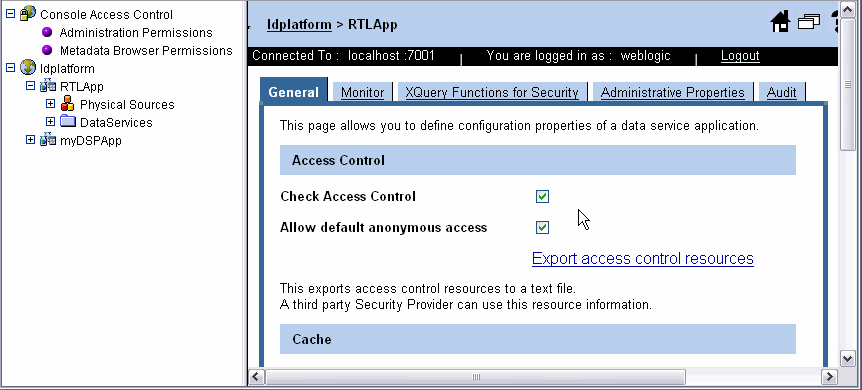Collapse the ldplatform tree node
Image resolution: width=862 pixels, height=390 pixels.
tap(10, 68)
